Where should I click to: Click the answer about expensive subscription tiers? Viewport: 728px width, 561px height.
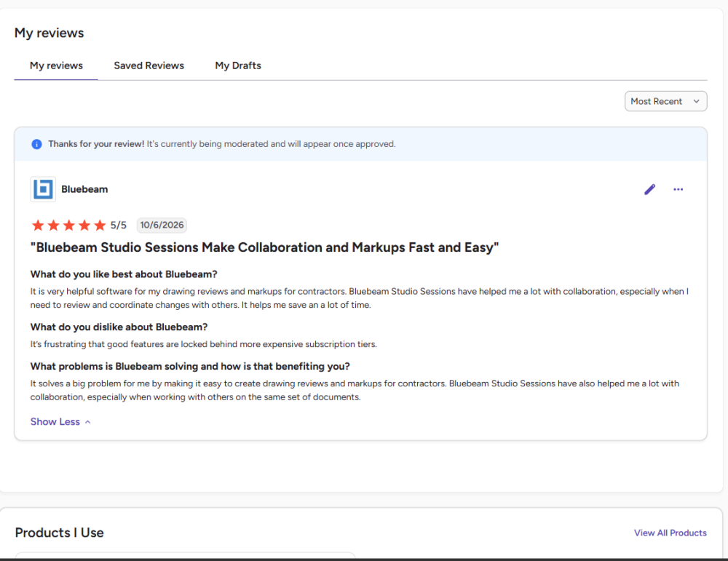pyautogui.click(x=204, y=344)
